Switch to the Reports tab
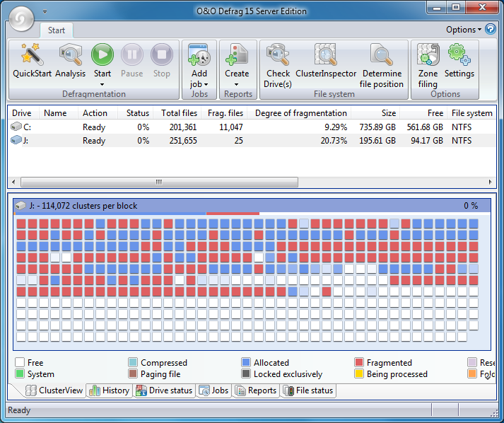Viewport: 504px width, 423px height. pos(256,390)
